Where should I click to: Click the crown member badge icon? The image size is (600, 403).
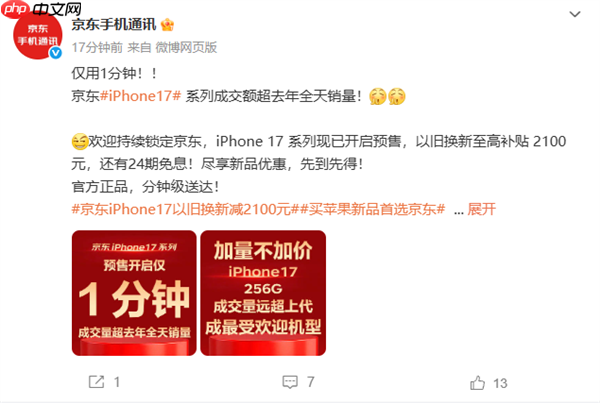(x=167, y=25)
